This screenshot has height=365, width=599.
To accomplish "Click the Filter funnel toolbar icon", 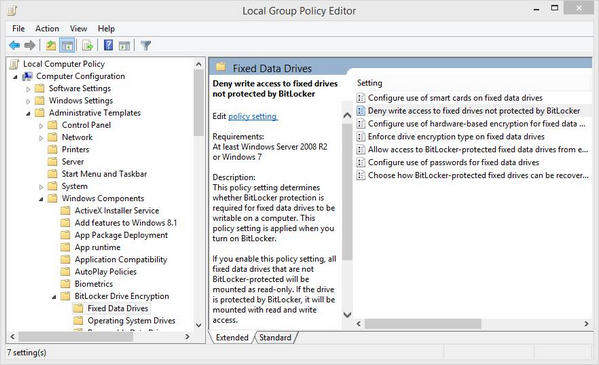I will tap(146, 46).
